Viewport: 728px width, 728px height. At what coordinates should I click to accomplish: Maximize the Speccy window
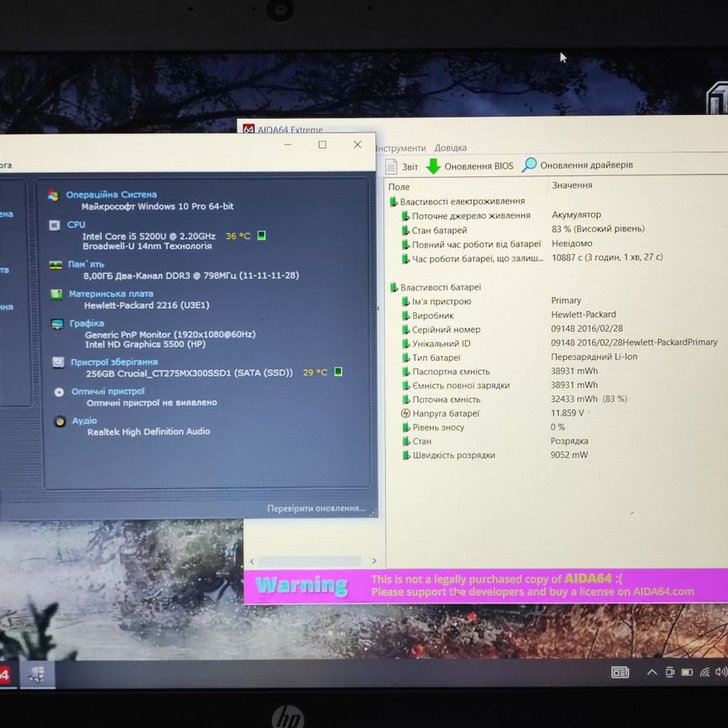[322, 145]
